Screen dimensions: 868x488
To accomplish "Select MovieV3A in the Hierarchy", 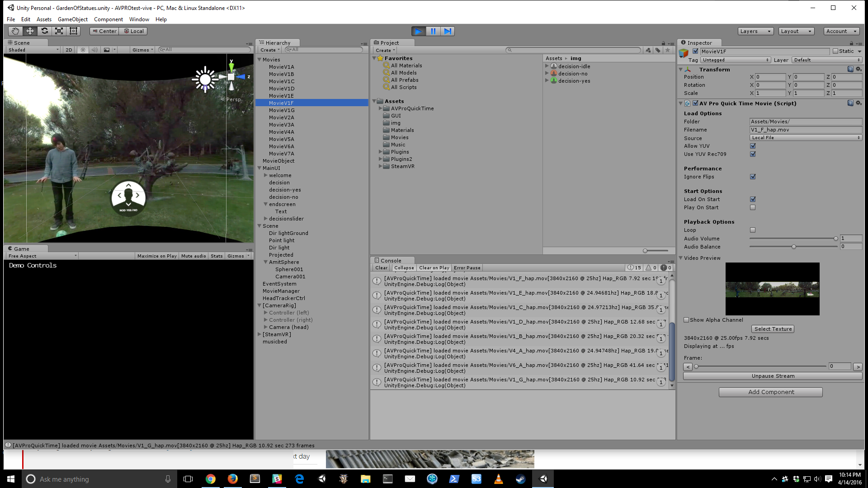I will tap(281, 125).
